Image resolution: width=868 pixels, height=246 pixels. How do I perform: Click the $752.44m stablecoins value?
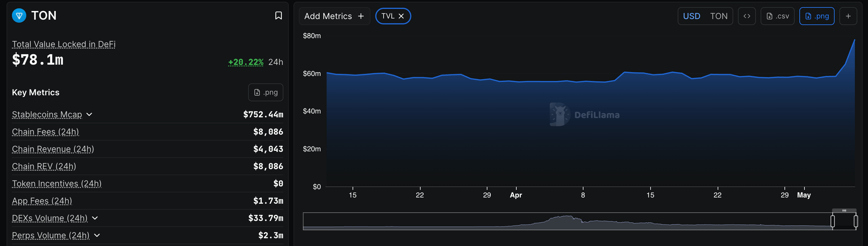263,114
